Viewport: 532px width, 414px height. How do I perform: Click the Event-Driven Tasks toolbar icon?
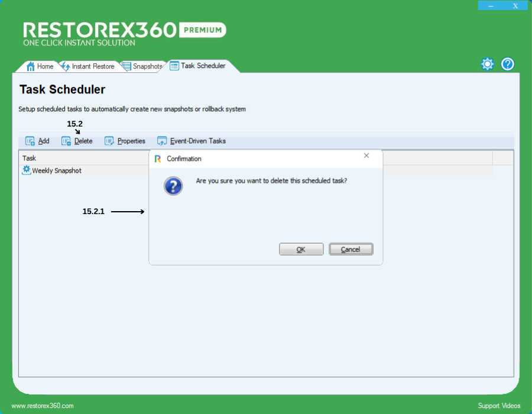click(x=162, y=141)
